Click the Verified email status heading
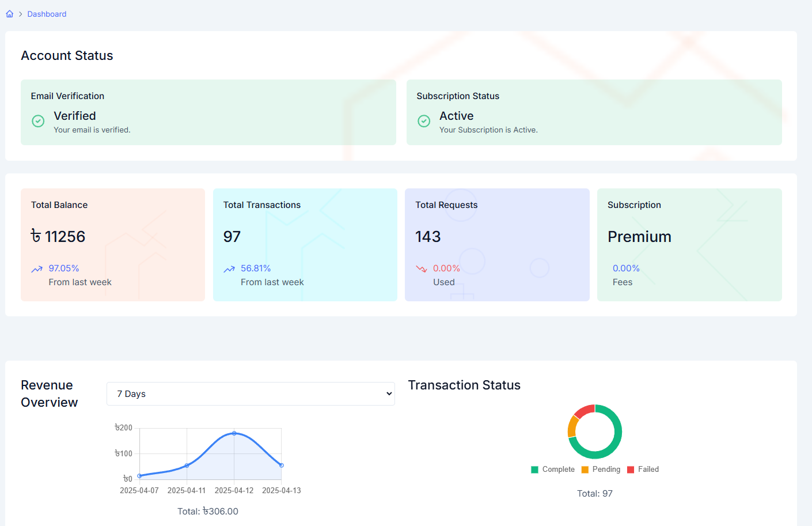 tap(75, 116)
